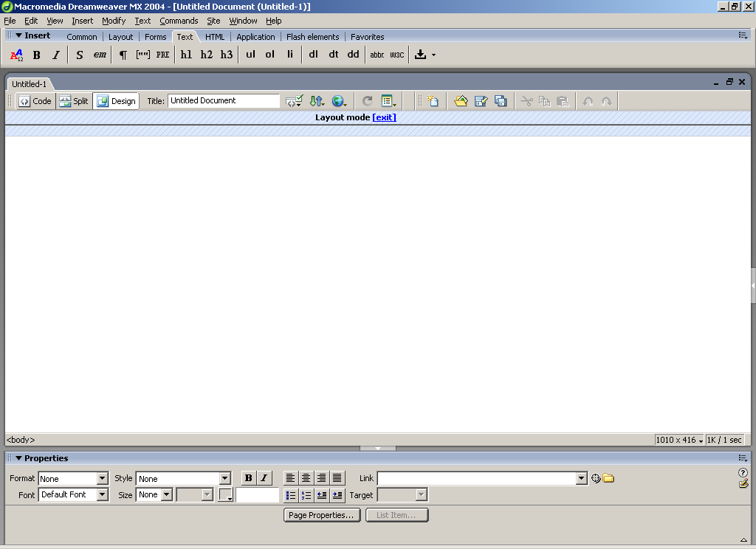Click the Refresh Design View icon
This screenshot has width=756, height=549.
[368, 101]
